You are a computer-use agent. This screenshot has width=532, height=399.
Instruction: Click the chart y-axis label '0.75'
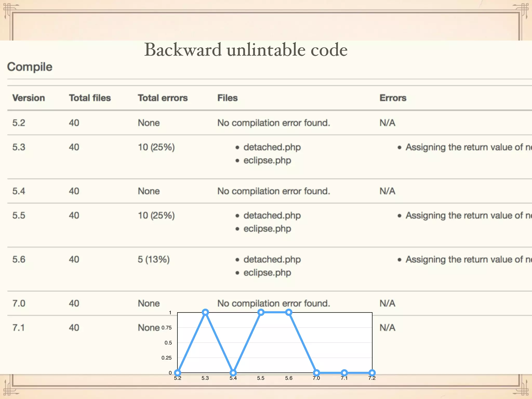pos(167,328)
